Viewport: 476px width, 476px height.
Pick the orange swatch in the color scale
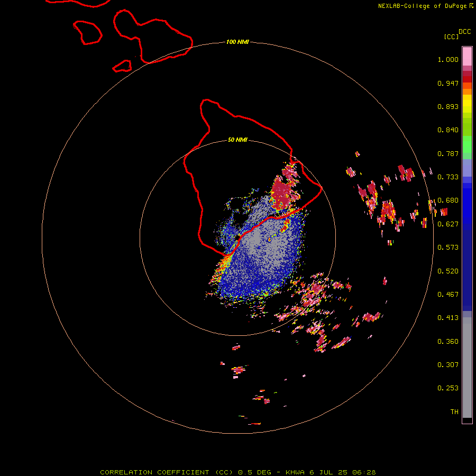467,91
